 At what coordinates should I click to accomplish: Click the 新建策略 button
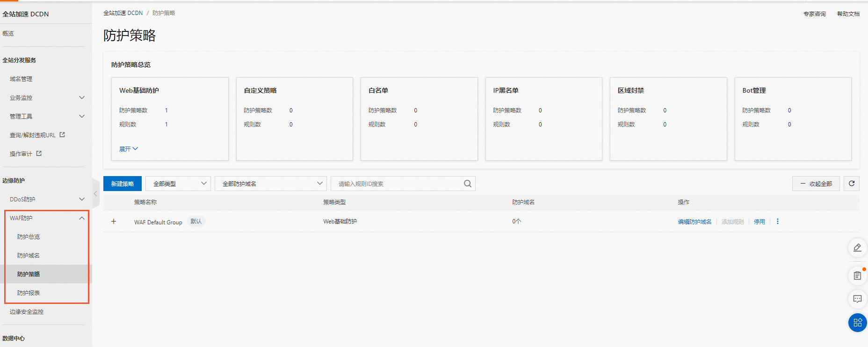(123, 184)
